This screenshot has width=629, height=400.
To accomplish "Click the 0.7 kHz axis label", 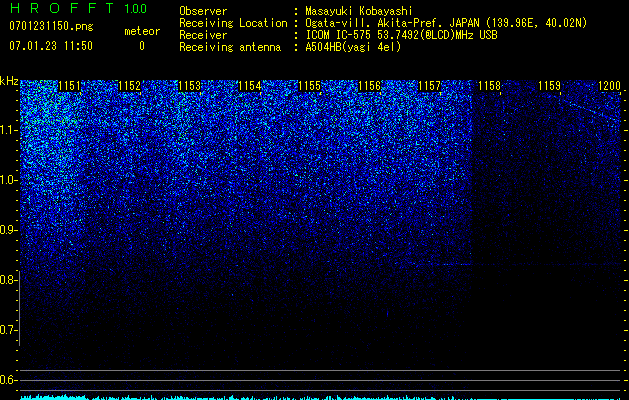I will tap(9, 330).
